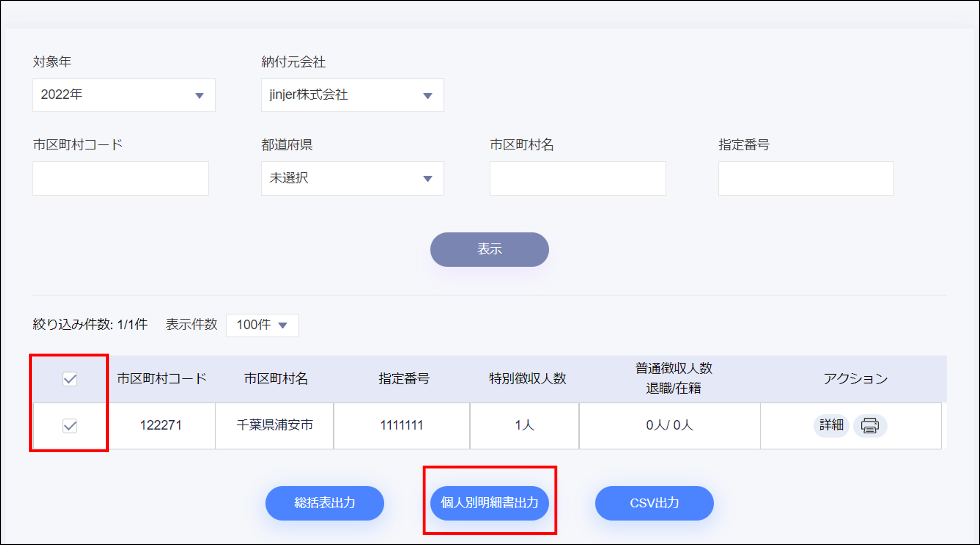Toggle the select-all checkbox in table header
This screenshot has width=980, height=545.
[x=70, y=379]
